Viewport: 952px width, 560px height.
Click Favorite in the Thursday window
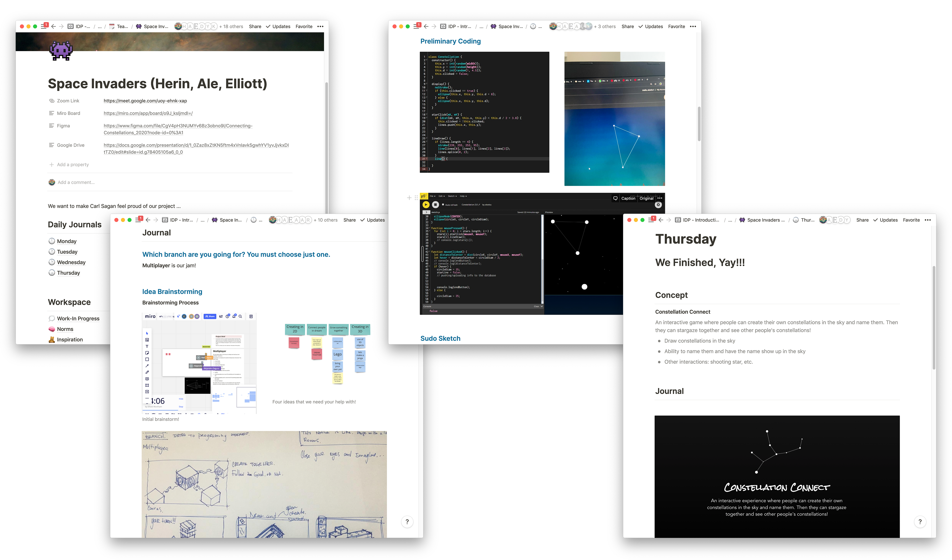(911, 220)
